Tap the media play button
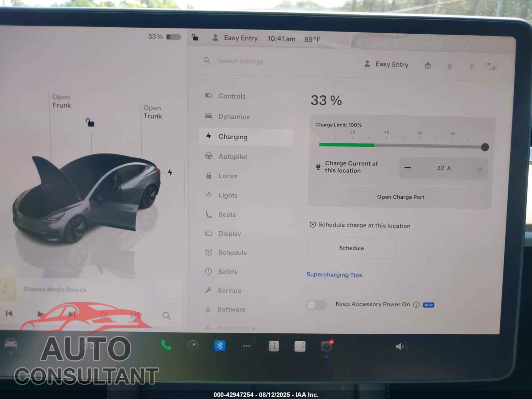 [40, 314]
